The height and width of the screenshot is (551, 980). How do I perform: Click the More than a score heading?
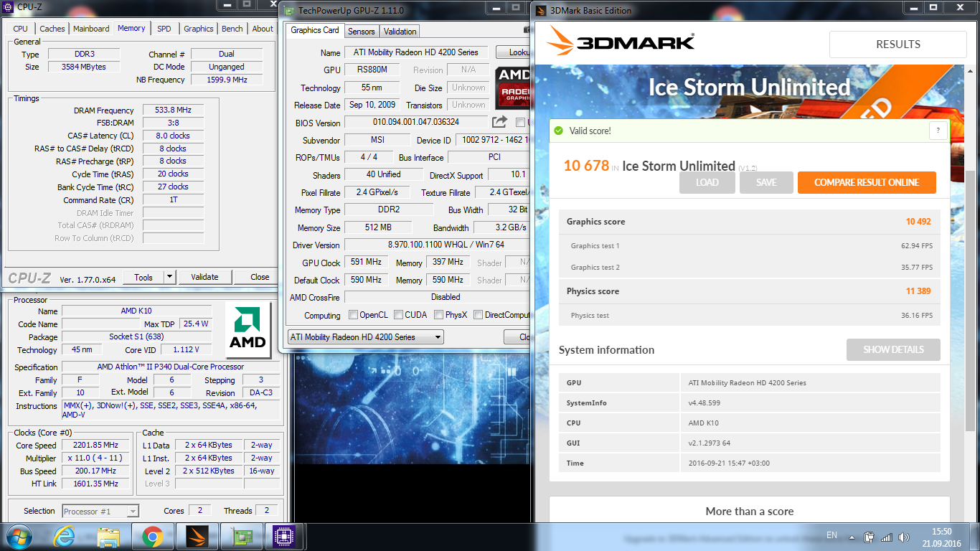click(x=750, y=512)
